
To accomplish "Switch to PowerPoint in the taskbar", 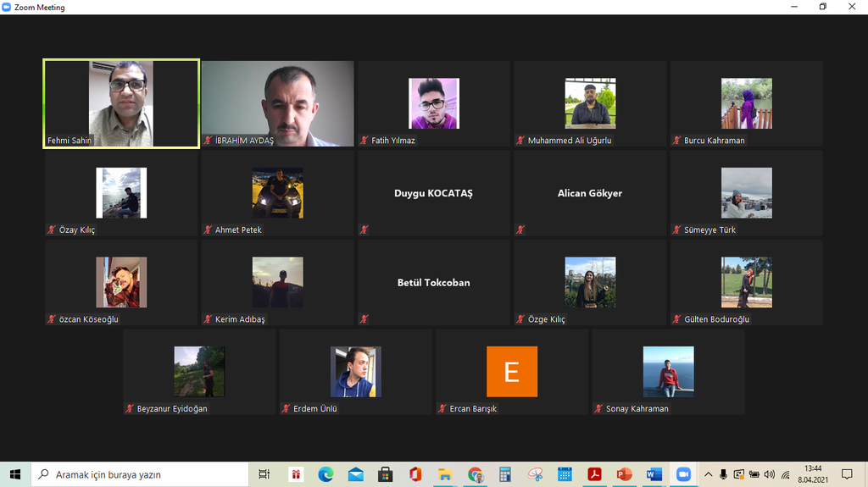I will [624, 474].
